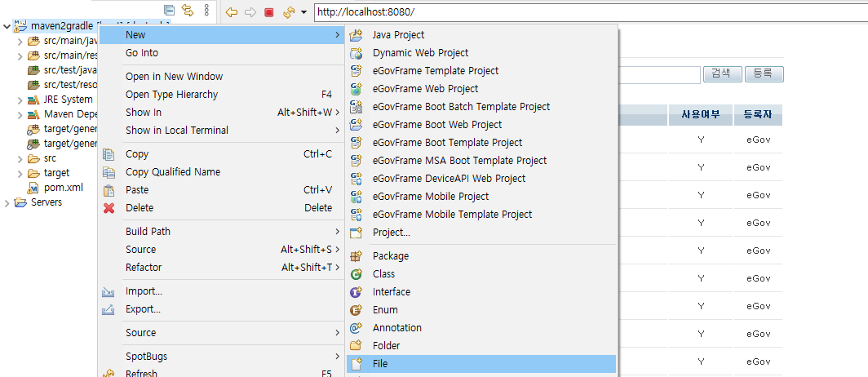Expand the JRE System Library node

coord(20,100)
